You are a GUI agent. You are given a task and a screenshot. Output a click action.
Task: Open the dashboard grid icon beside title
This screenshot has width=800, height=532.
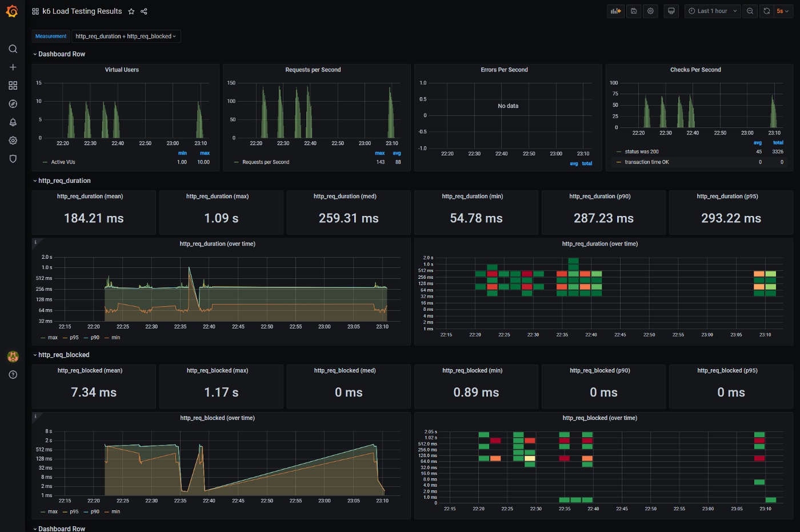pyautogui.click(x=35, y=11)
